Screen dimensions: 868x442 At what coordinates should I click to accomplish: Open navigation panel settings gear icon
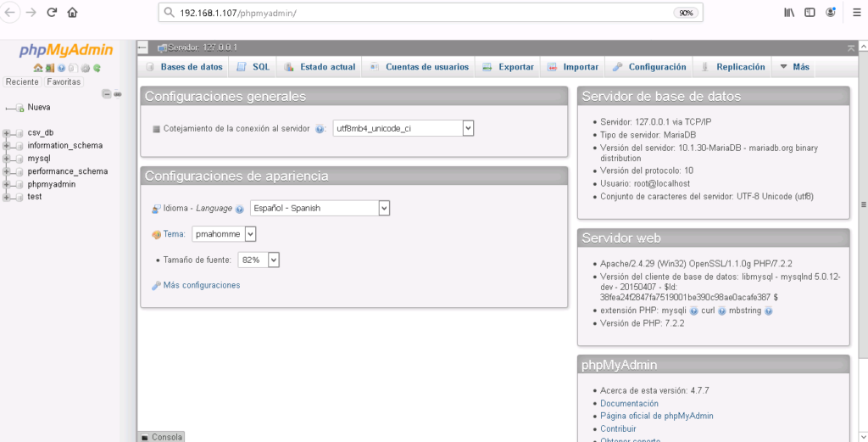(x=86, y=68)
